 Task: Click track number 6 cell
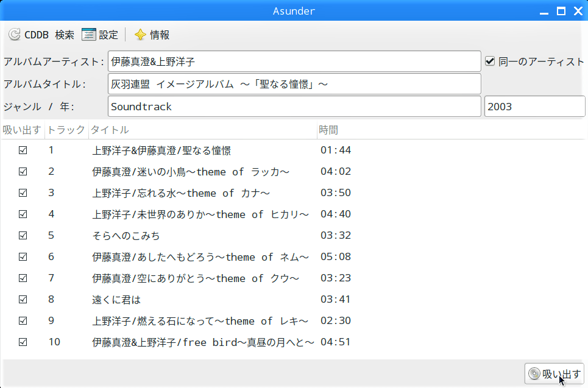[51, 257]
